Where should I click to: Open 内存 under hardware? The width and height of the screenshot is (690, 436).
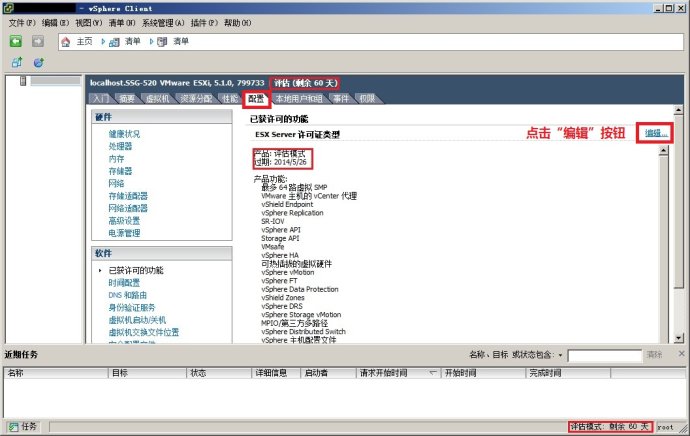tap(116, 158)
